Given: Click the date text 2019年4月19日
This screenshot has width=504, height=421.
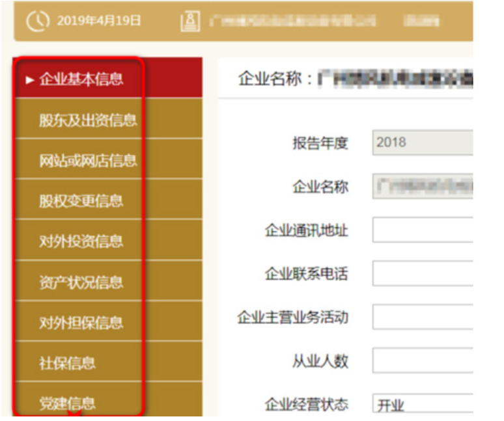Looking at the screenshot, I should click(x=98, y=21).
